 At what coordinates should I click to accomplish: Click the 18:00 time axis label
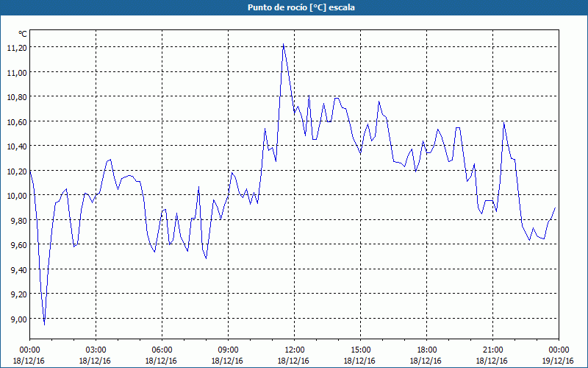pos(426,350)
